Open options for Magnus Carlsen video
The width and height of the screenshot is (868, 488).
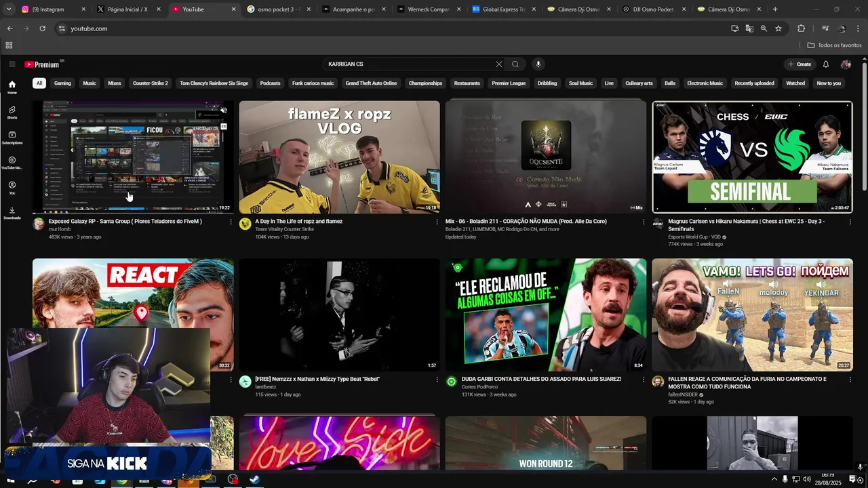point(850,222)
